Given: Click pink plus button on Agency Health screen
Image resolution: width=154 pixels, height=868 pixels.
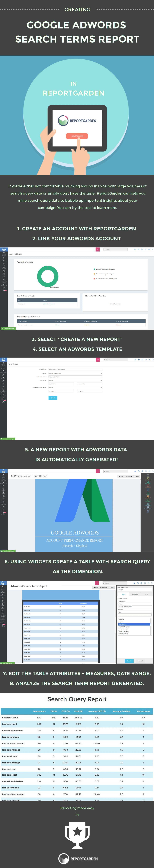Looking at the screenshot, I should (97, 250).
